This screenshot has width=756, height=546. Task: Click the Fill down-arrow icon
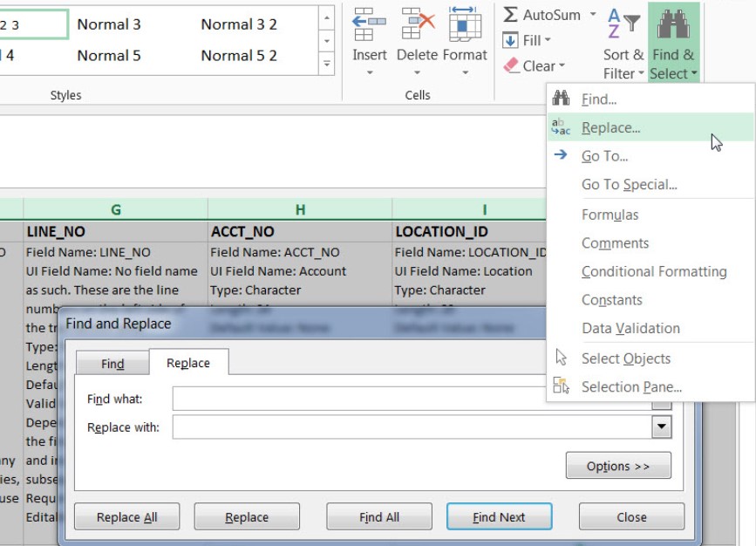coord(511,41)
